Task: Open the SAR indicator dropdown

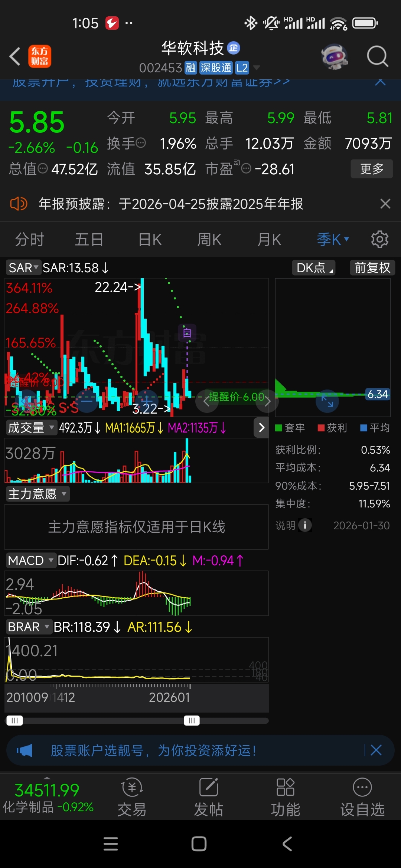Action: click(x=23, y=267)
